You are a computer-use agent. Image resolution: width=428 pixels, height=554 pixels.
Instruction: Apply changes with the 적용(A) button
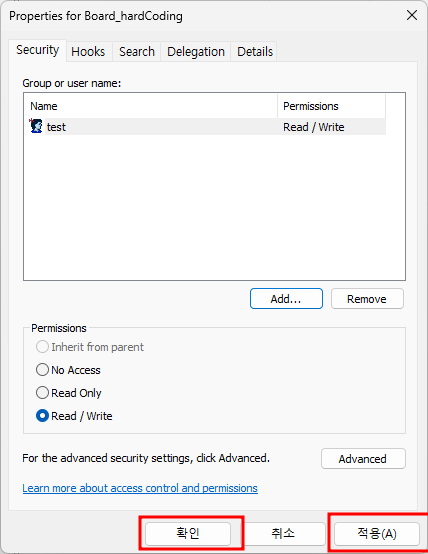pyautogui.click(x=377, y=533)
